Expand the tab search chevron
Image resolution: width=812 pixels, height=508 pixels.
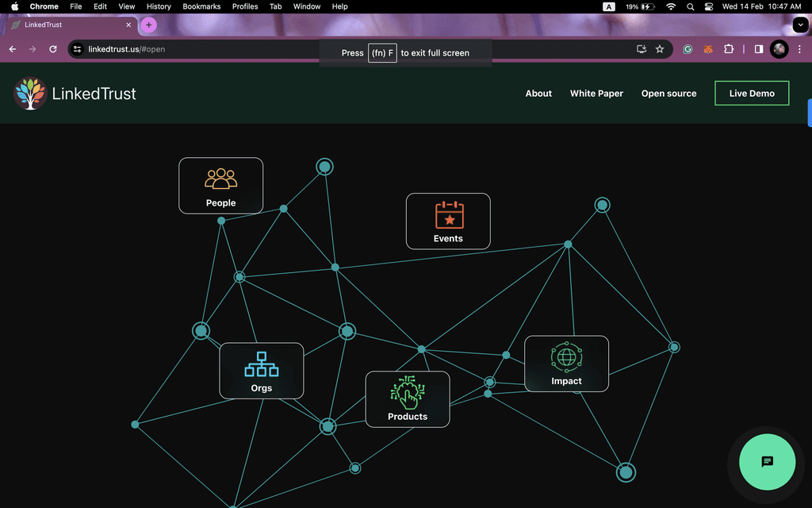click(799, 25)
